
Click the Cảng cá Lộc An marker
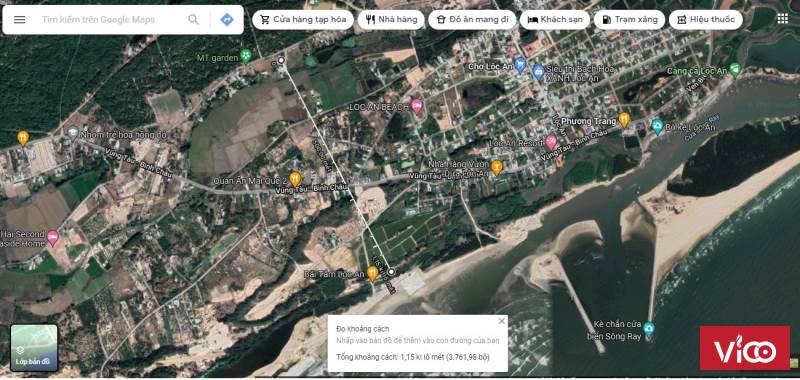click(x=735, y=70)
